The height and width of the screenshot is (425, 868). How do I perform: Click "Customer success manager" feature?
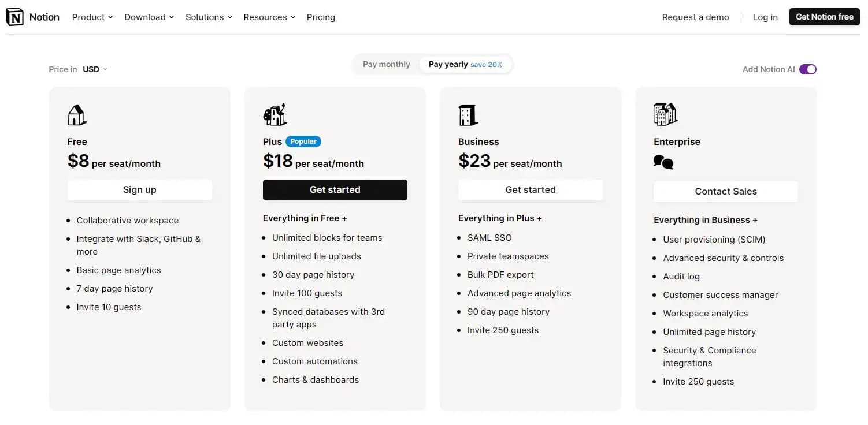721,295
